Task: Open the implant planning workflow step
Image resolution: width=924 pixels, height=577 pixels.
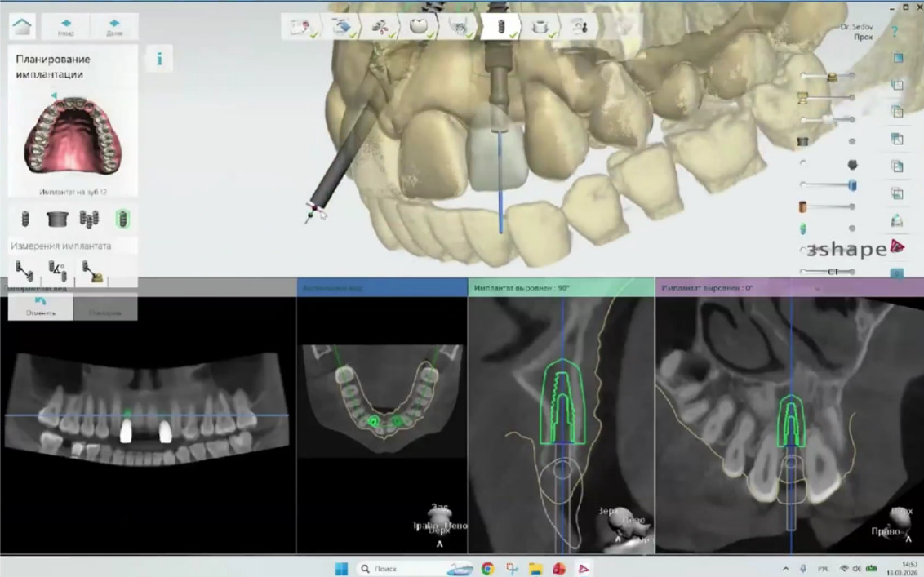Action: [500, 26]
